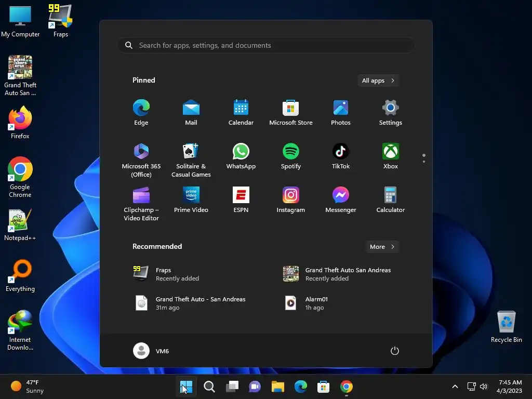Open Settings from the pinned apps
This screenshot has width=532, height=399.
tap(391, 113)
